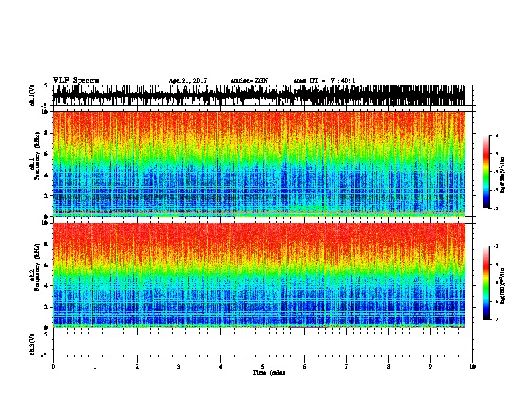Image resolution: width=532 pixels, height=411 pixels.
Task: Click the 'ch.3(V)' axis label
Action: (x=32, y=345)
